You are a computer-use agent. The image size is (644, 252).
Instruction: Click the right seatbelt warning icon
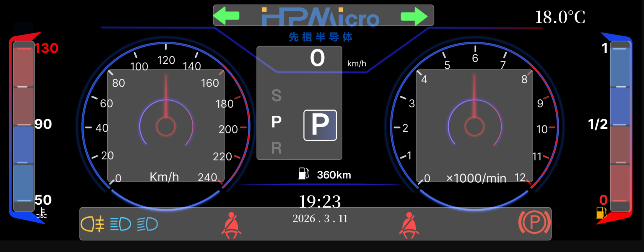pyautogui.click(x=409, y=225)
